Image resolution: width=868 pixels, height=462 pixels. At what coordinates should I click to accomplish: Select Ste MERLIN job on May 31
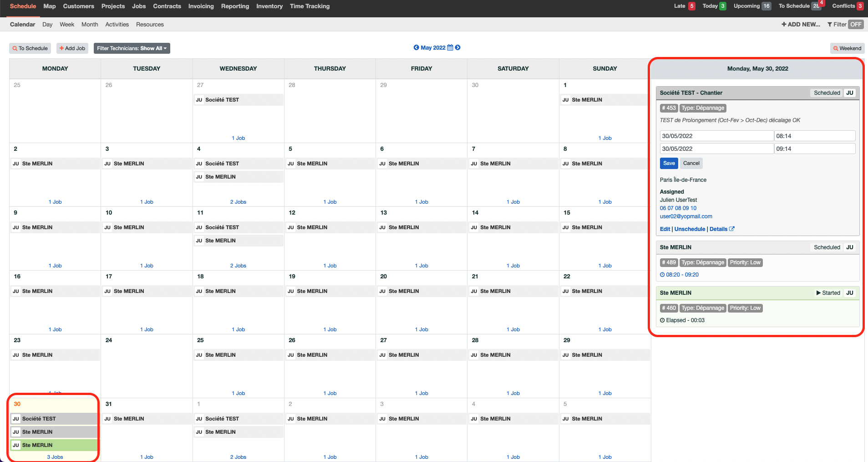click(x=147, y=419)
